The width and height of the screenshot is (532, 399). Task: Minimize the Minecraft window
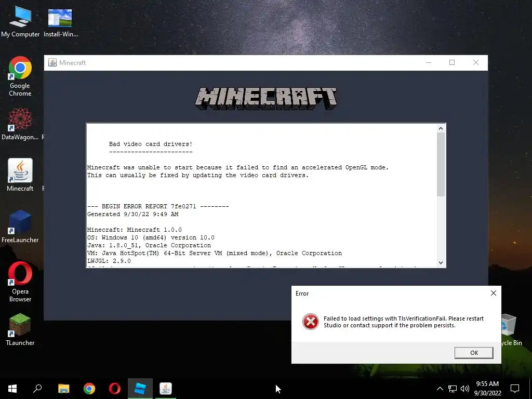click(x=429, y=62)
